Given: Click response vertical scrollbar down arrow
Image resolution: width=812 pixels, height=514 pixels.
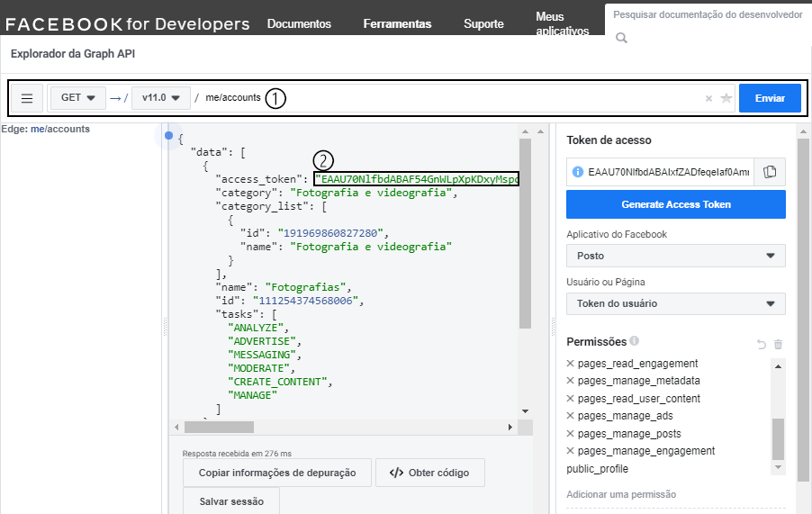Looking at the screenshot, I should pos(525,411).
